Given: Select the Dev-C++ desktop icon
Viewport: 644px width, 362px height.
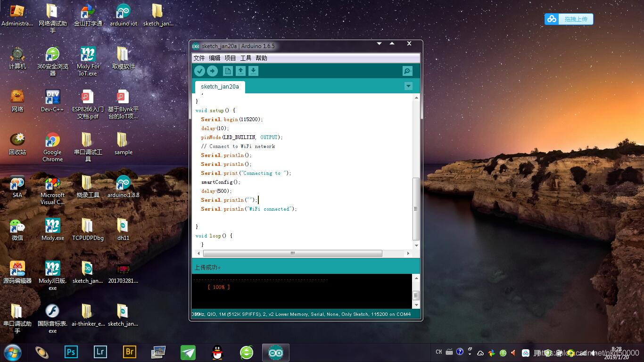Looking at the screenshot, I should click(52, 101).
